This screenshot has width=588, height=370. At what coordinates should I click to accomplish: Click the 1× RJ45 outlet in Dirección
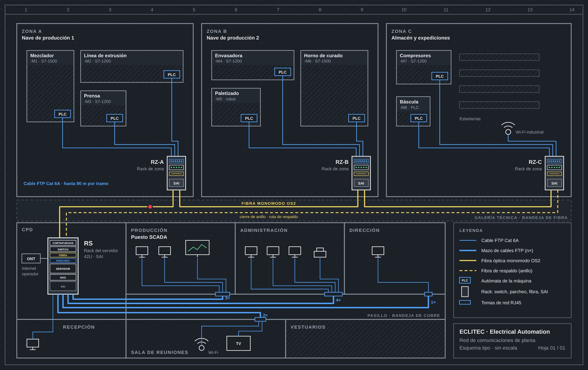tap(428, 294)
